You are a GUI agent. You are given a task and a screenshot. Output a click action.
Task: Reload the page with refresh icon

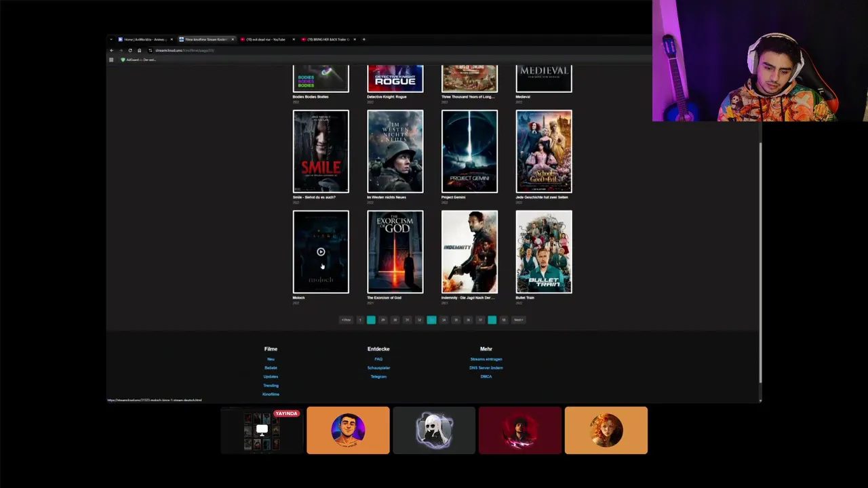pos(130,50)
